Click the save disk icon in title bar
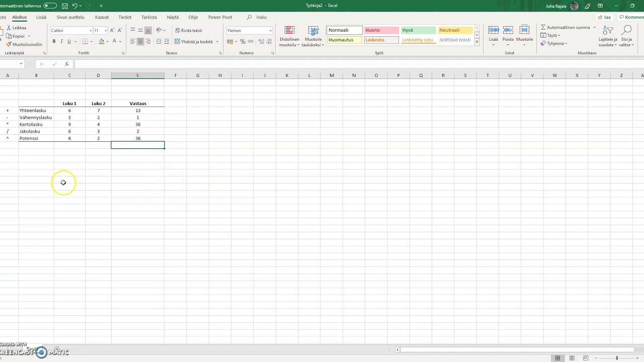This screenshot has width=644, height=362. pyautogui.click(x=64, y=6)
